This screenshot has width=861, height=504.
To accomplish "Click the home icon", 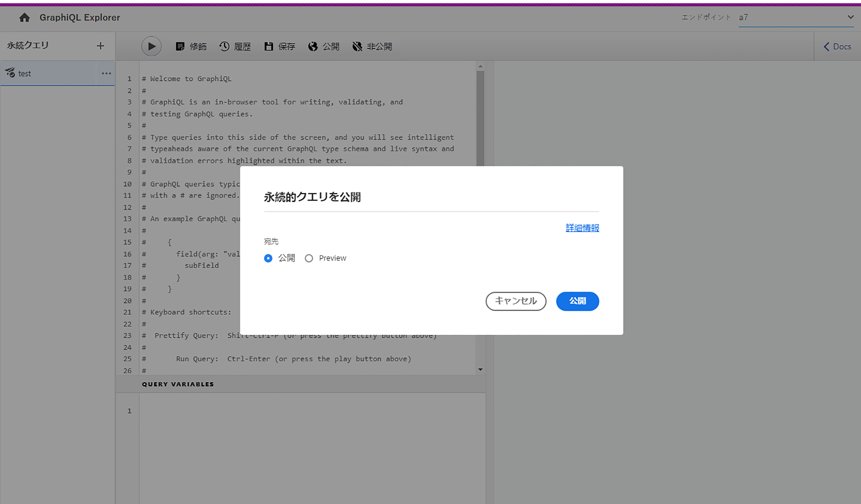I will point(24,17).
